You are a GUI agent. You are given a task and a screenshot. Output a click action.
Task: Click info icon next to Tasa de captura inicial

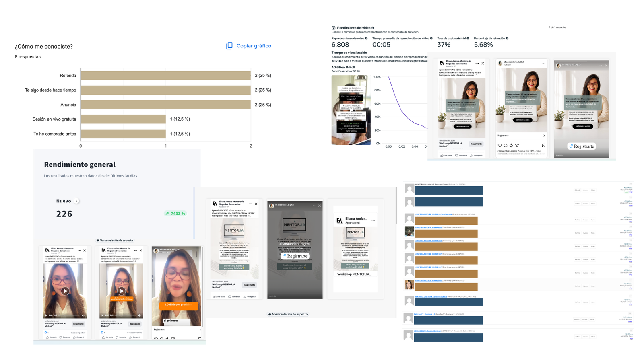pos(468,39)
